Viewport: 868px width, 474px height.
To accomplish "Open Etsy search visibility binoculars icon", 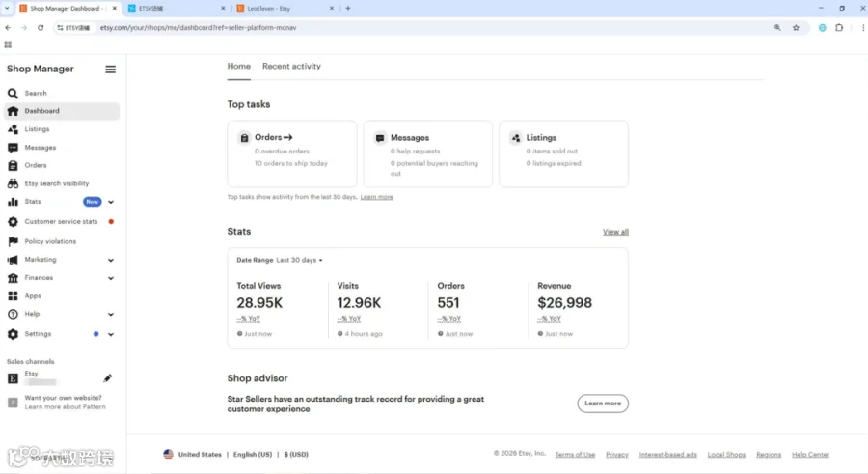I will tap(13, 183).
